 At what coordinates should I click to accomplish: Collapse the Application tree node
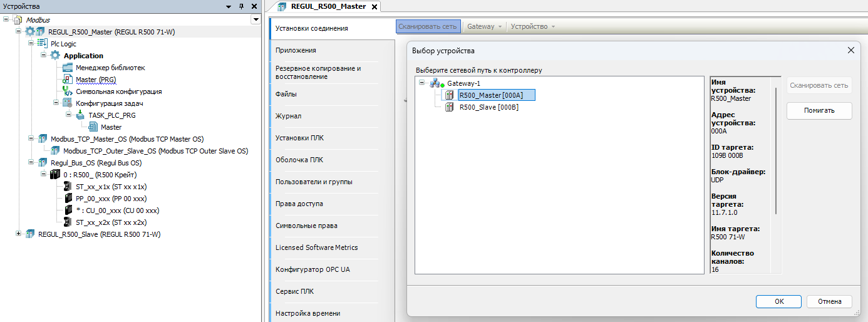[x=44, y=56]
